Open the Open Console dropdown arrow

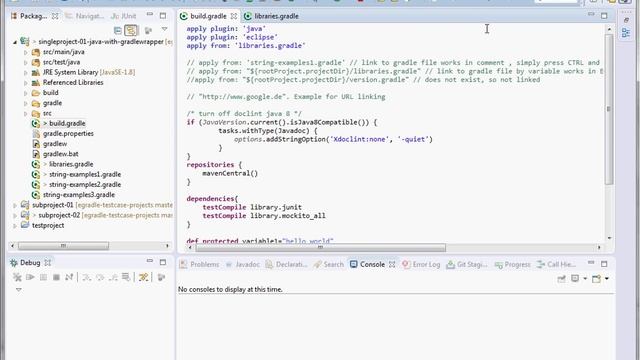(x=607, y=279)
